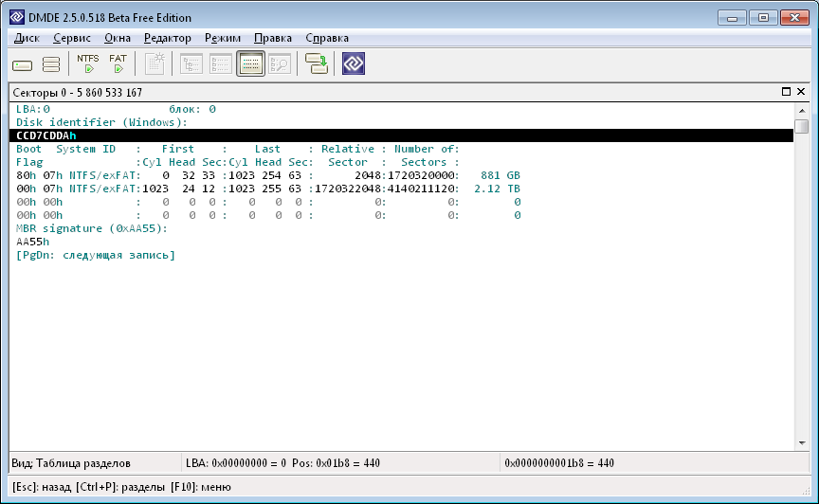Viewport: 819px width, 504px height.
Task: Open the Сервис menu
Action: tap(72, 38)
